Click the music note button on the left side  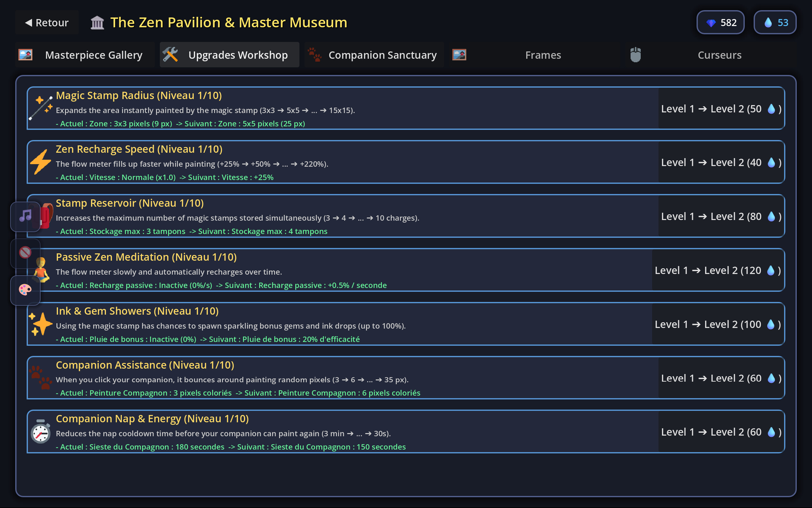(25, 216)
